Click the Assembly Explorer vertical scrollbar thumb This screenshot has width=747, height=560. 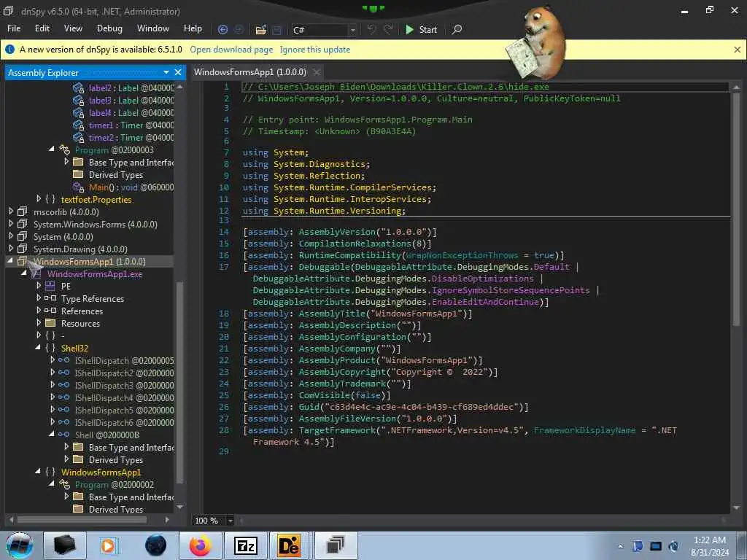point(179,382)
